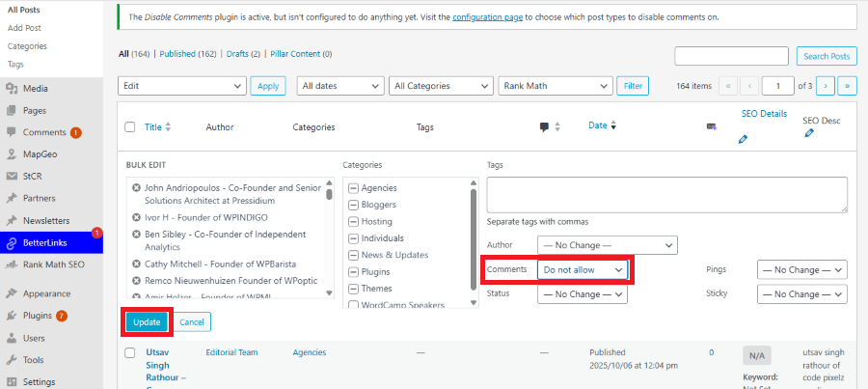Remove Cathy Mitchell from bulk edit list

pyautogui.click(x=136, y=264)
